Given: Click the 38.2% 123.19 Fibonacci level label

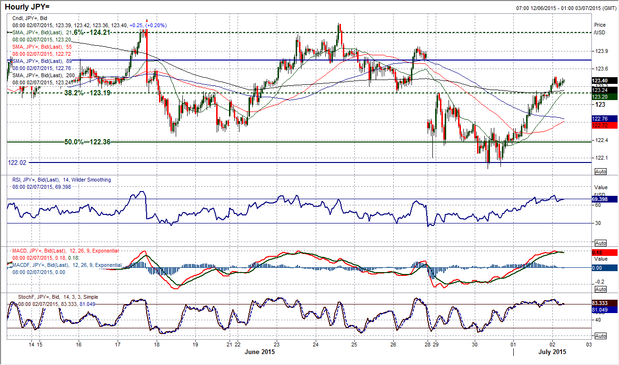Looking at the screenshot, I should click(x=87, y=93).
